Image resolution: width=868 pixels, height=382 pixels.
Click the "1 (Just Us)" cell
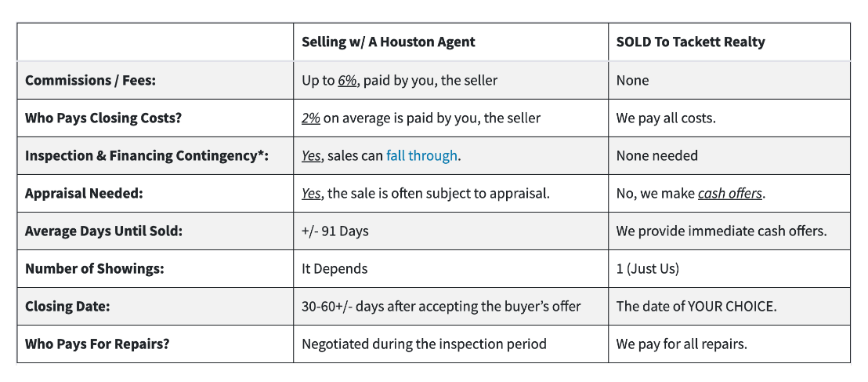[x=647, y=268]
